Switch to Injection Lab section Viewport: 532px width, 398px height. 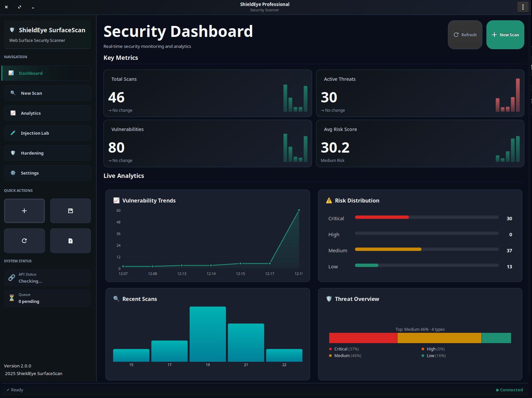click(x=47, y=133)
